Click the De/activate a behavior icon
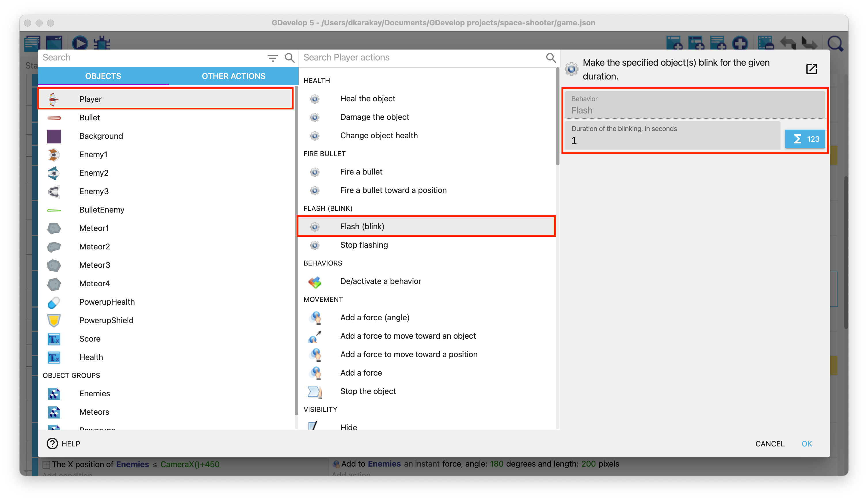Screen dimensions: 868x500 click(x=315, y=282)
